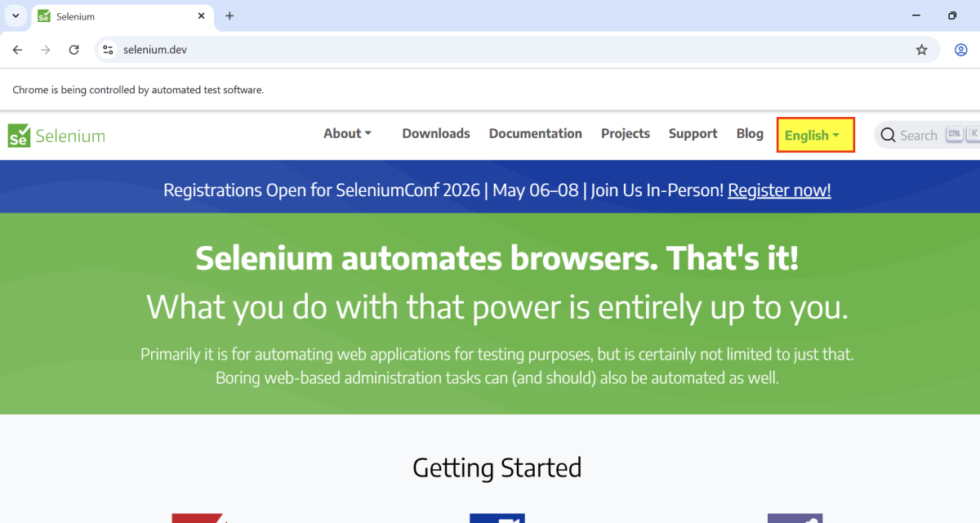Click the Selenium logo in the navbar
Viewport: 980px width, 523px height.
[x=56, y=136]
